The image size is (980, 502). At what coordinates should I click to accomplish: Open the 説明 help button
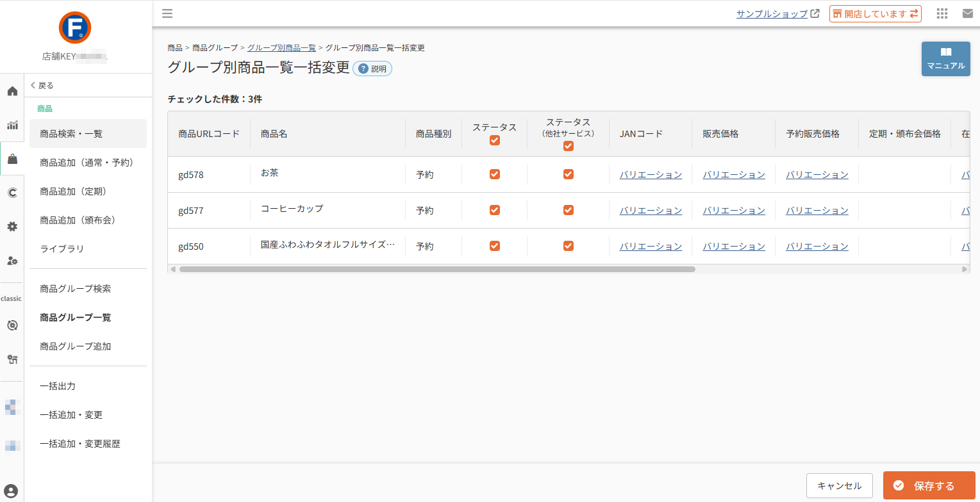coord(372,69)
